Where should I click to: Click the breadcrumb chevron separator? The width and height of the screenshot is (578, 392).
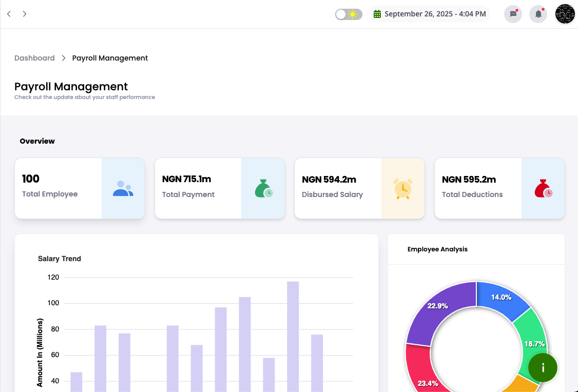click(x=64, y=58)
